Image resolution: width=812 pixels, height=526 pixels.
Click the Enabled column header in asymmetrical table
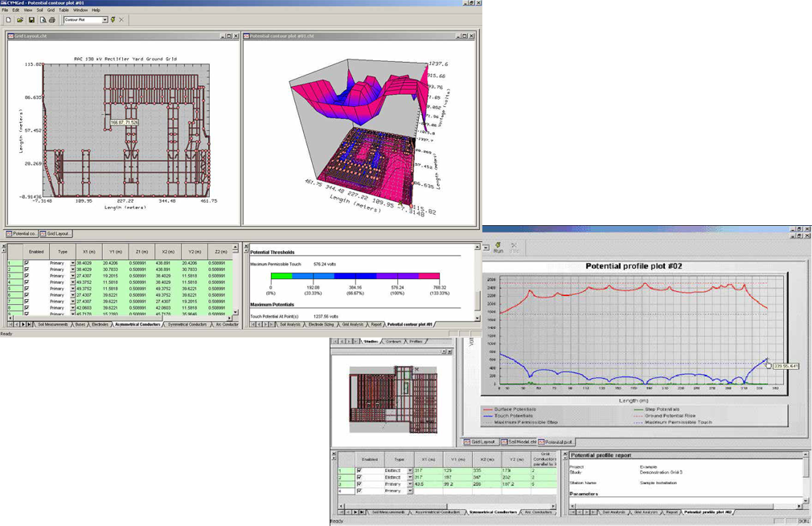coord(36,252)
